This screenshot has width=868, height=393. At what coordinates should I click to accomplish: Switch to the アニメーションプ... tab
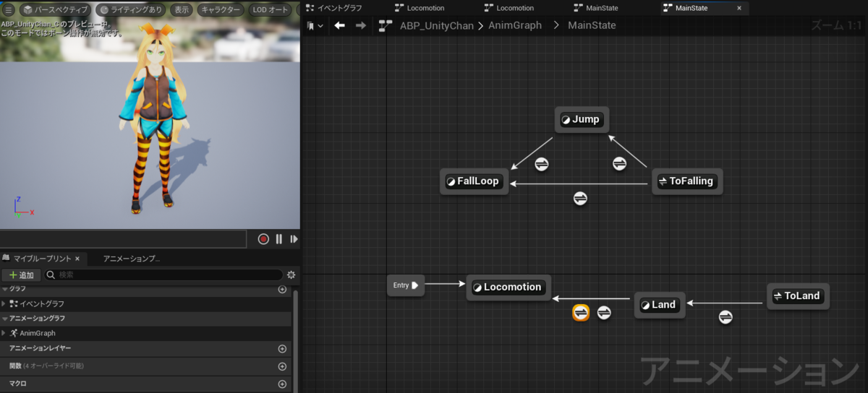click(x=132, y=258)
